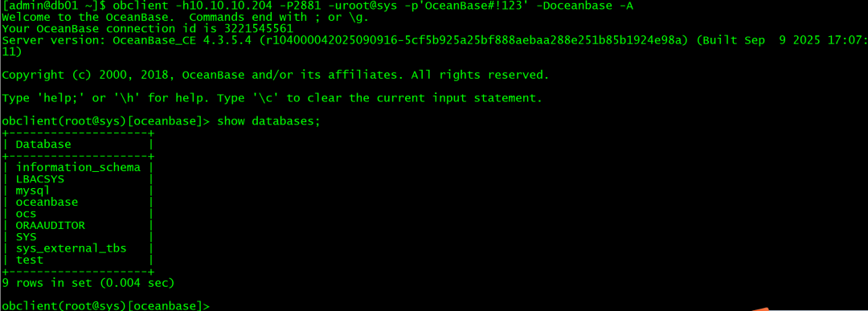Click the Server version line
Image resolution: width=868 pixels, height=311 pixels.
click(435, 40)
